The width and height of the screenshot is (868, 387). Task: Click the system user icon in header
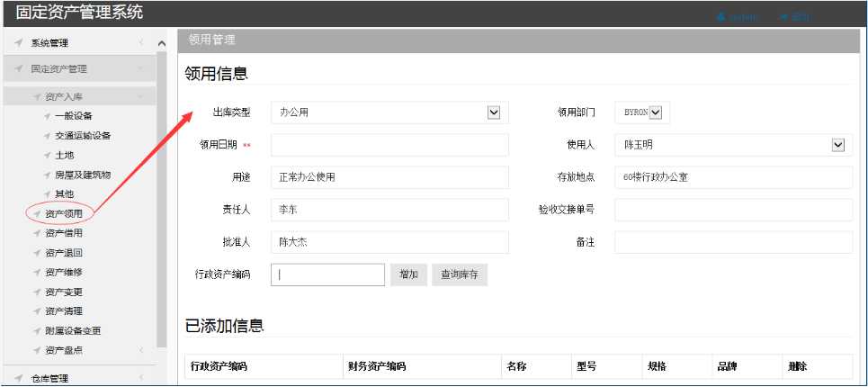pos(720,17)
